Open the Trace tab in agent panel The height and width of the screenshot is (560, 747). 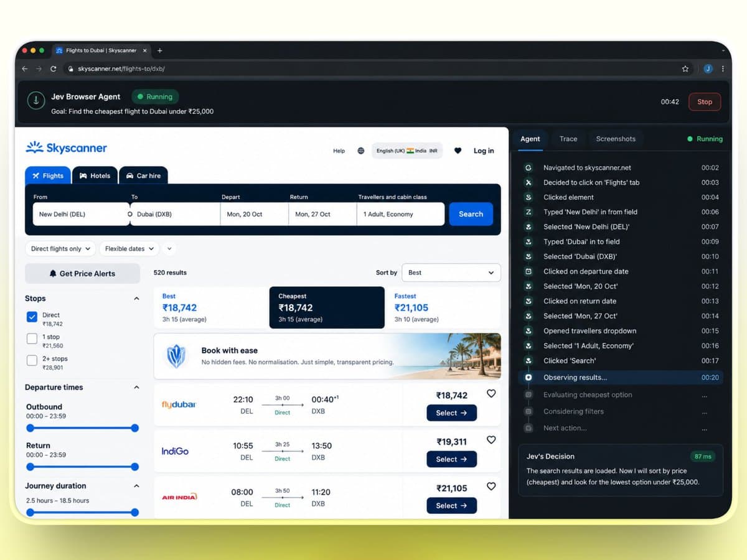tap(568, 139)
